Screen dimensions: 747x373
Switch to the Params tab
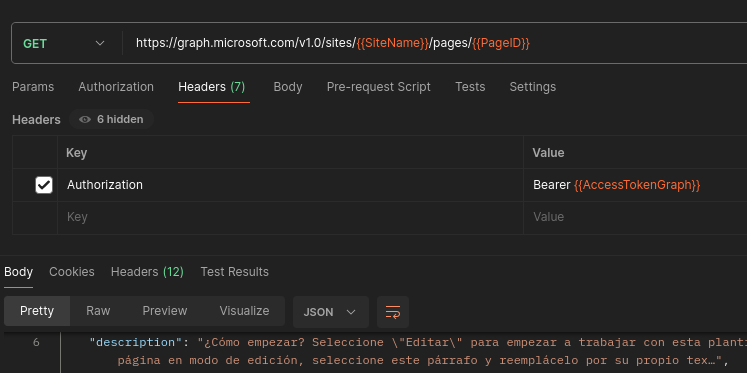tap(33, 87)
